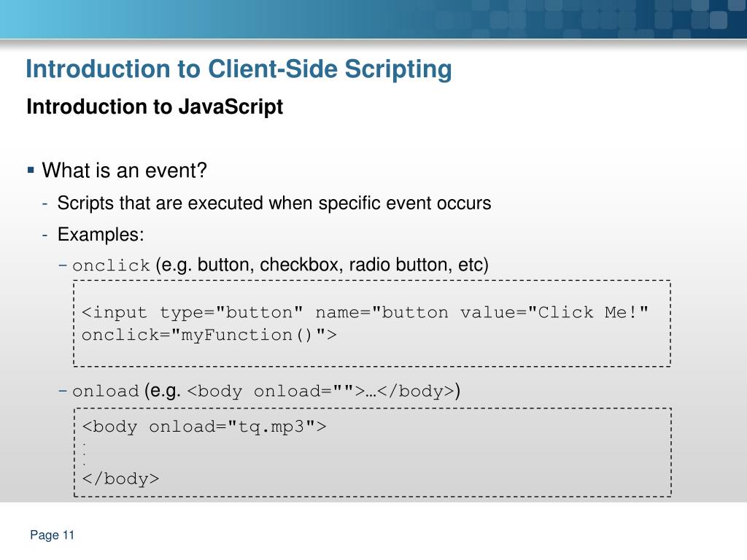This screenshot has height=560, width=747.
Task: Click the "Page 11" footer label
Action: tap(53, 536)
